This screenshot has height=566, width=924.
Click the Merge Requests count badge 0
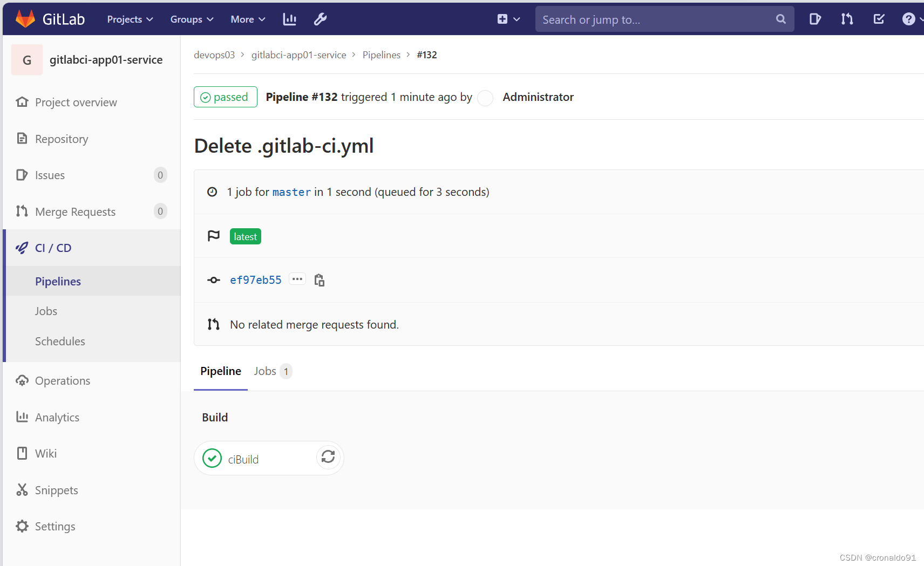click(x=160, y=212)
